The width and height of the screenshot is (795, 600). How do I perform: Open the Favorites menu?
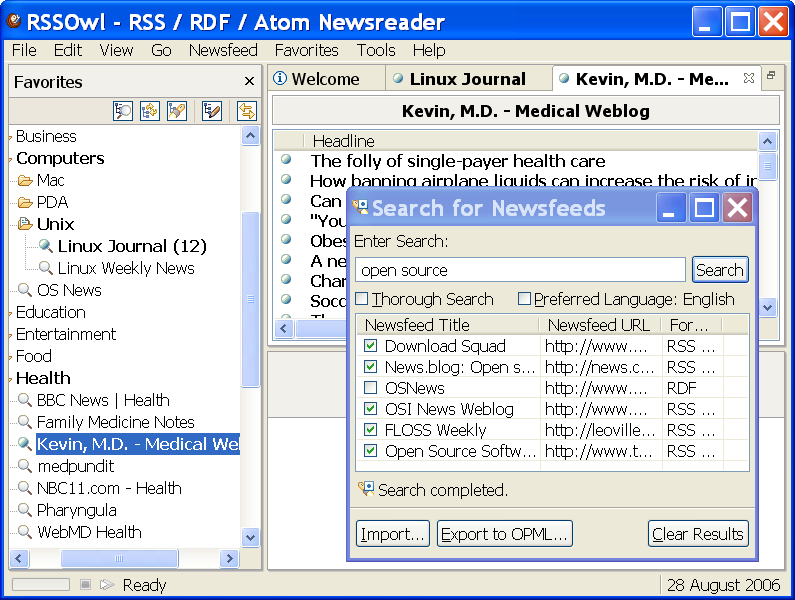pyautogui.click(x=306, y=50)
